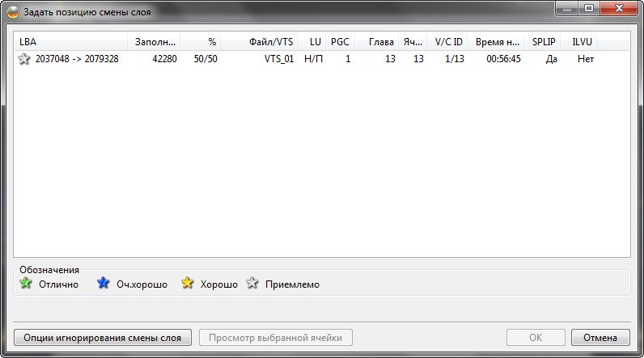Viewport: 644px width, 358px height.
Task: Click the Хорошо legend label
Action: (219, 284)
